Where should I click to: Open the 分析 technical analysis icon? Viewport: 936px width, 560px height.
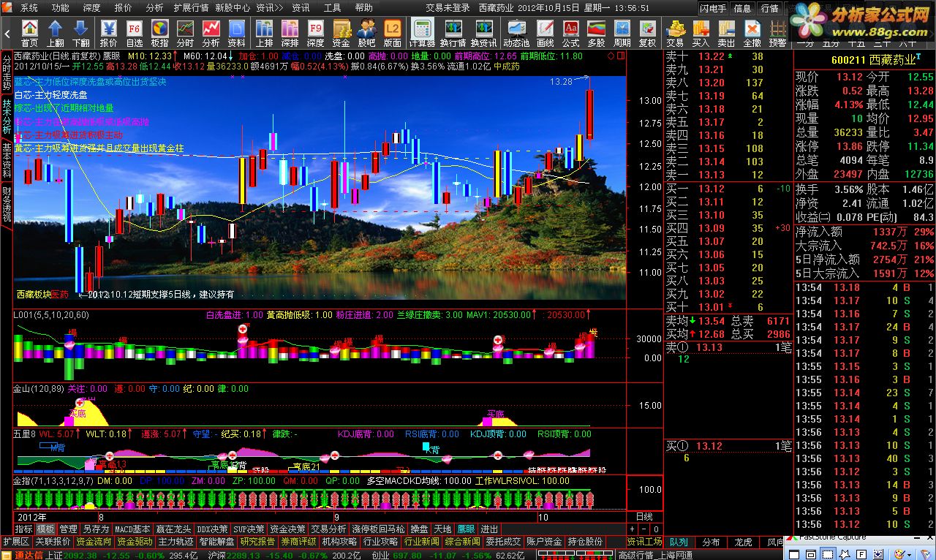click(x=211, y=34)
